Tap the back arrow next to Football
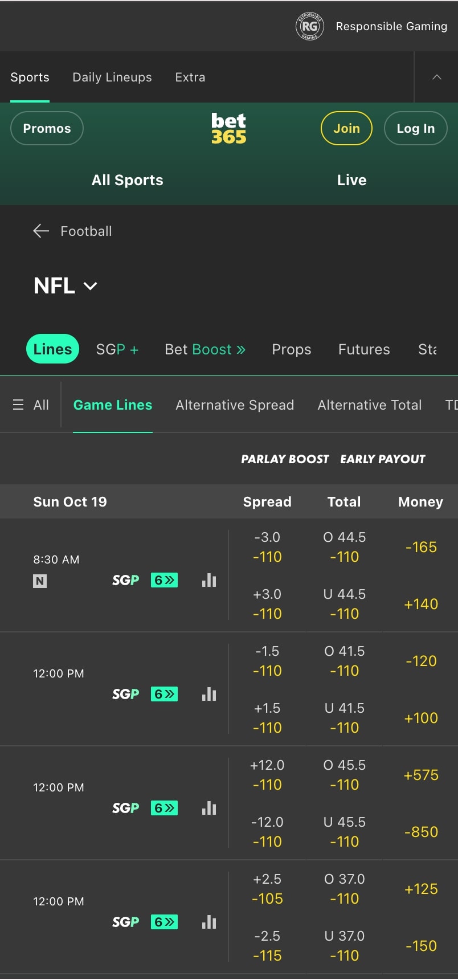The width and height of the screenshot is (458, 980). pos(41,231)
